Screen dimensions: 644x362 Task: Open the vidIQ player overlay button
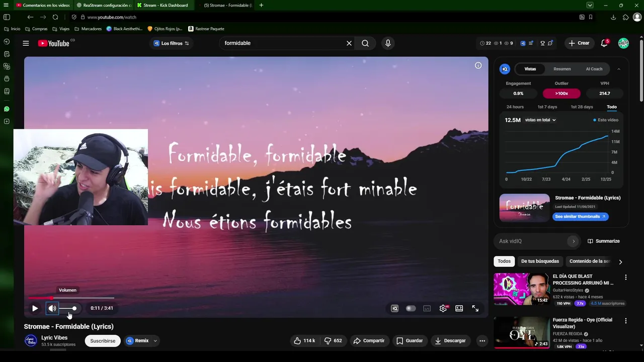coord(395,308)
